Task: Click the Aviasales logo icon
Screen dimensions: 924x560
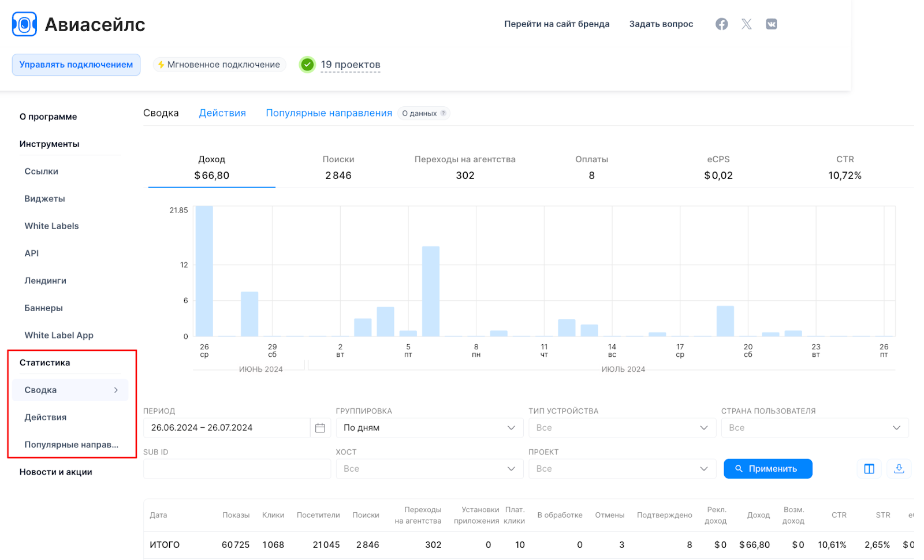Action: coord(24,24)
